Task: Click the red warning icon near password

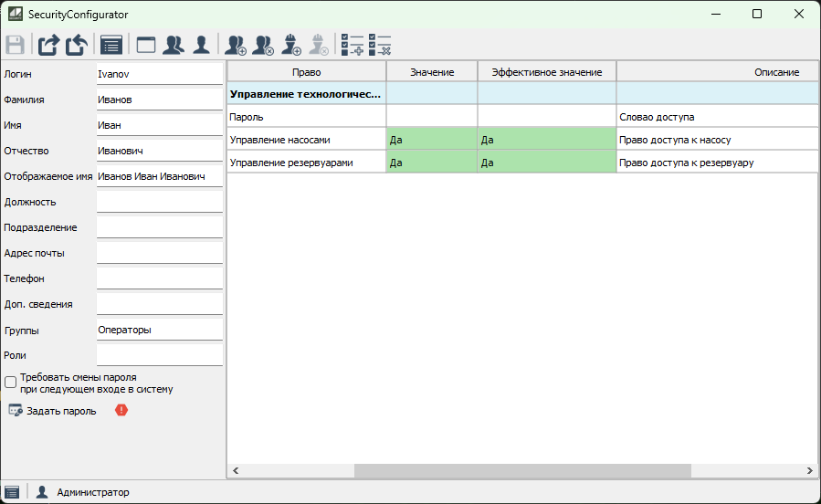Action: click(121, 410)
